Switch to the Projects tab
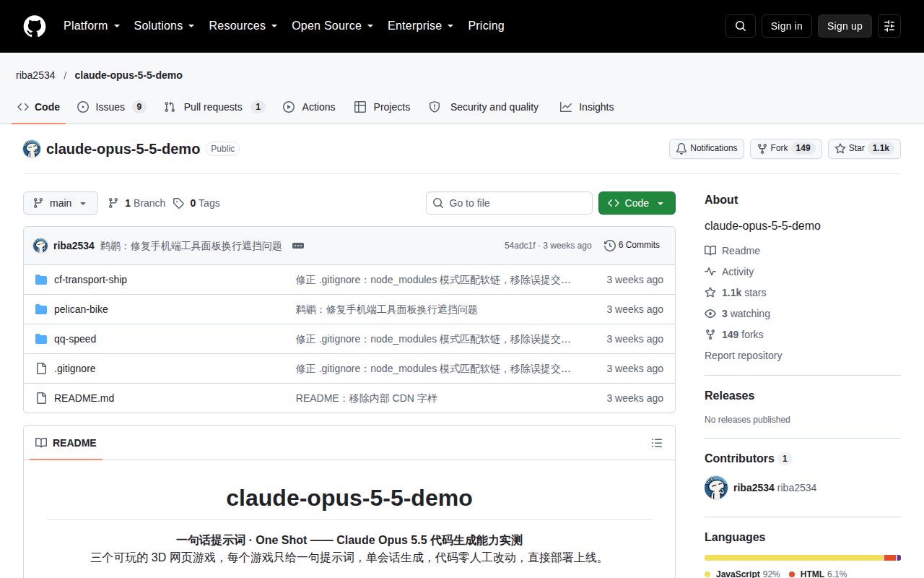 tap(382, 107)
